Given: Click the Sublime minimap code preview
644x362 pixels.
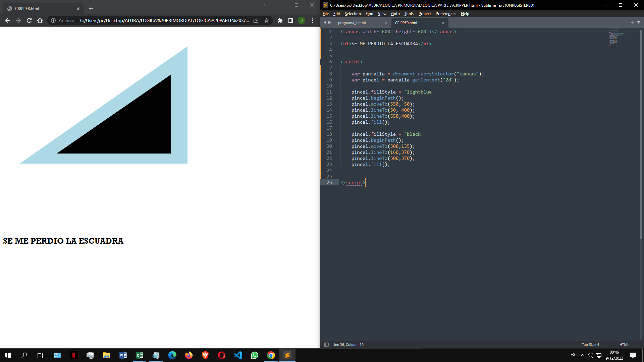Looking at the screenshot, I should click(616, 37).
